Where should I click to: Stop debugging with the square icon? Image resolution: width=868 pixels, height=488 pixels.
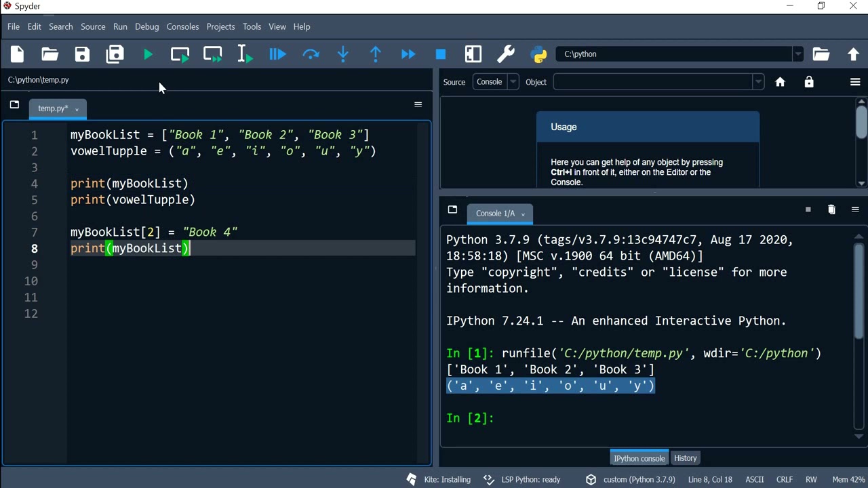click(441, 54)
